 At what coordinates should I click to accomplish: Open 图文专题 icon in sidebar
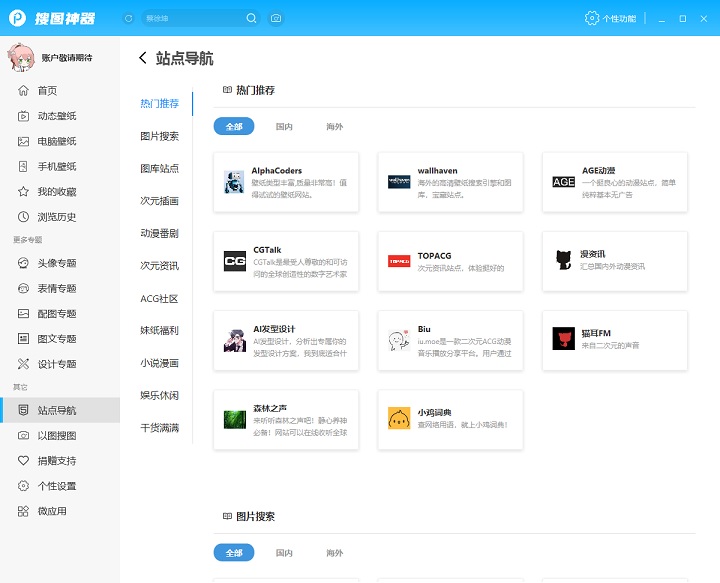coord(23,339)
